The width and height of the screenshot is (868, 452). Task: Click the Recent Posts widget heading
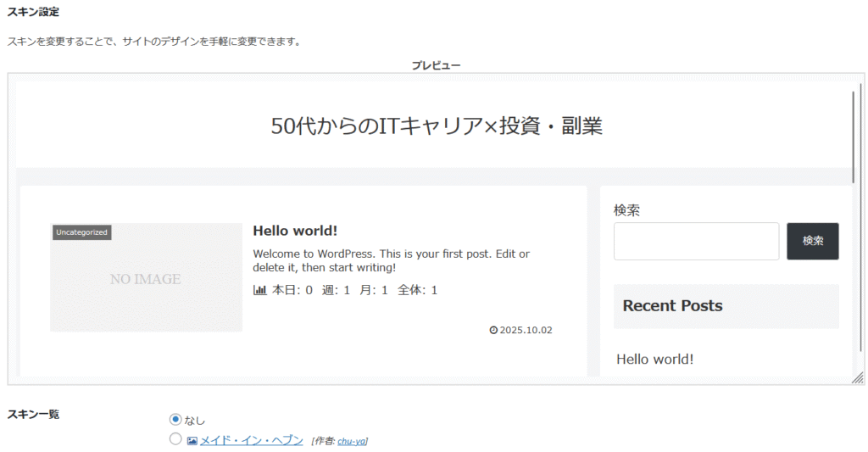click(x=672, y=306)
